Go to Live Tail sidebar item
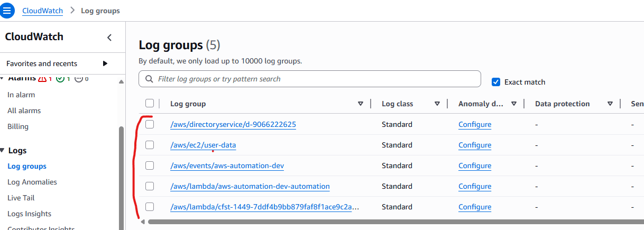Screen dimensions: 644x230 point(21,198)
